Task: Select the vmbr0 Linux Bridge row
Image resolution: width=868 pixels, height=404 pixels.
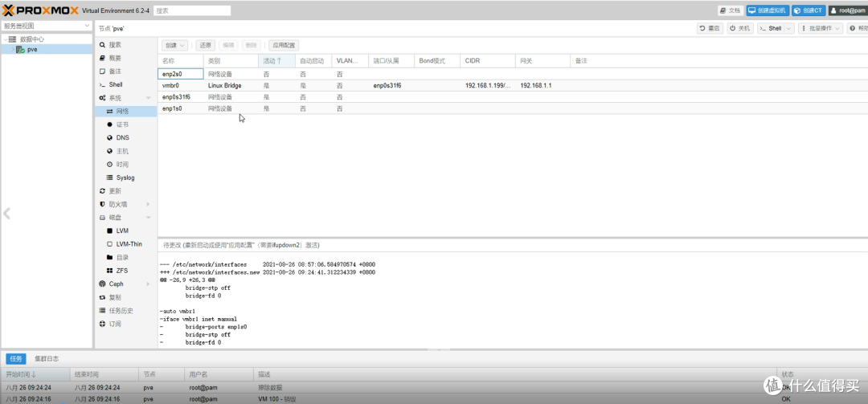Action: [513, 86]
